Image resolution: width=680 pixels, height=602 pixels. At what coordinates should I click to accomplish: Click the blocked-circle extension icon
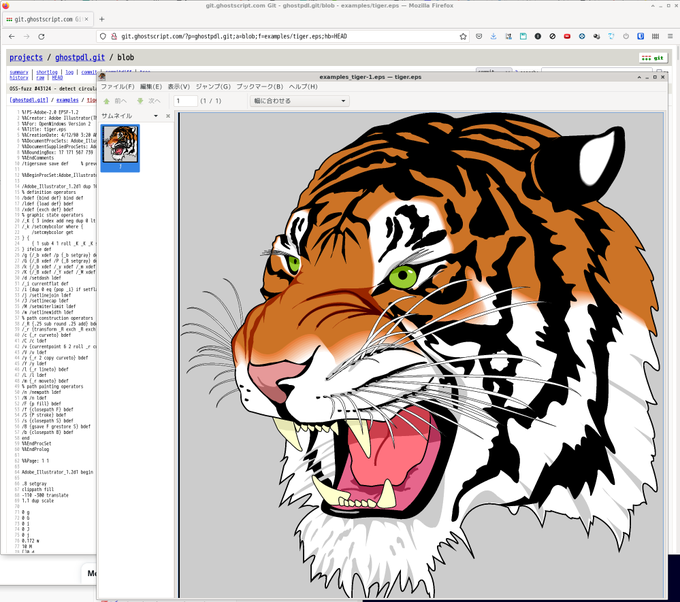pyautogui.click(x=552, y=36)
